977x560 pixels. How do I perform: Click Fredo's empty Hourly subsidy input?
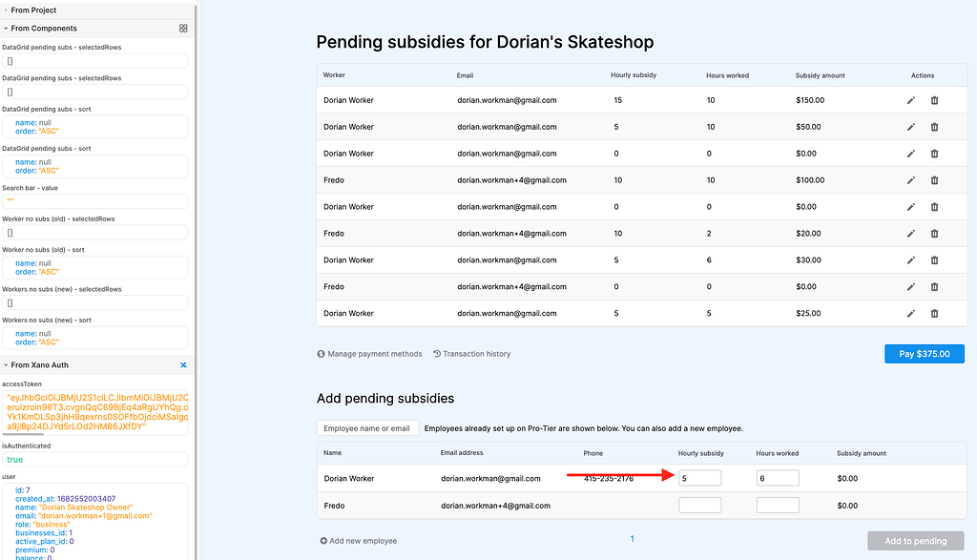click(699, 506)
